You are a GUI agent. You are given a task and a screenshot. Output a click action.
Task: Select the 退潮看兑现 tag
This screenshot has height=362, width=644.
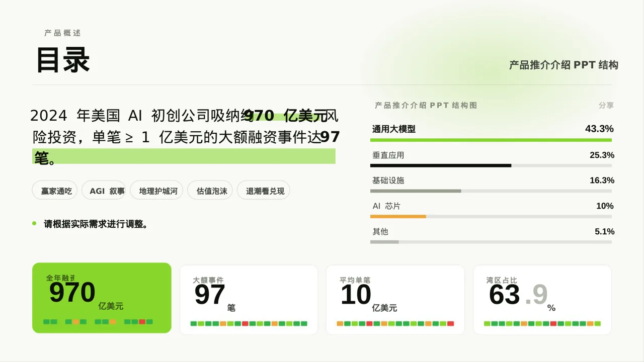[264, 191]
